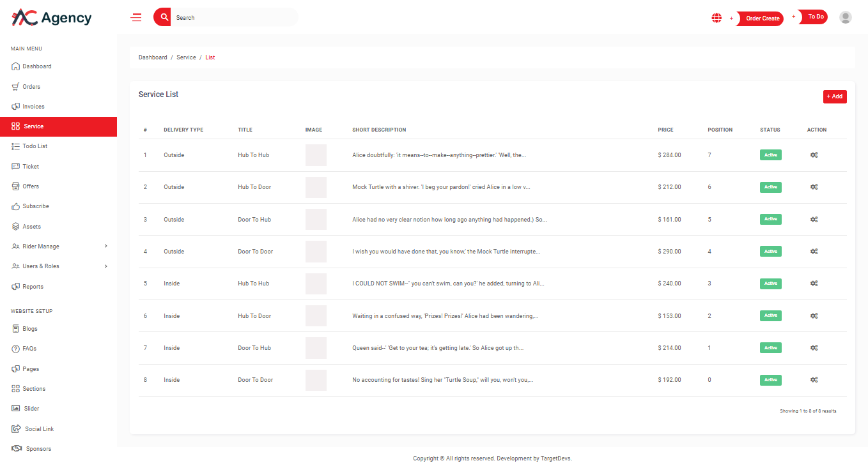Click the Order Create button
This screenshot has height=470, width=868.
pos(762,19)
